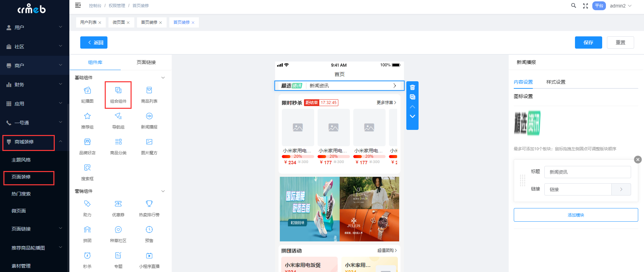Collapse the 基础组件 section
644x272 pixels.
tap(163, 78)
